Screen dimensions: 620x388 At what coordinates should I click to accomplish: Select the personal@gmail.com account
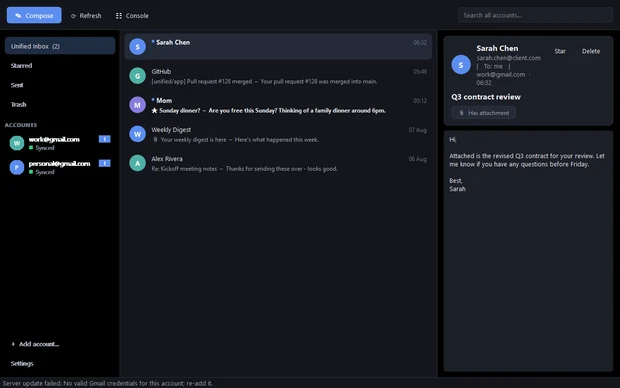60,167
